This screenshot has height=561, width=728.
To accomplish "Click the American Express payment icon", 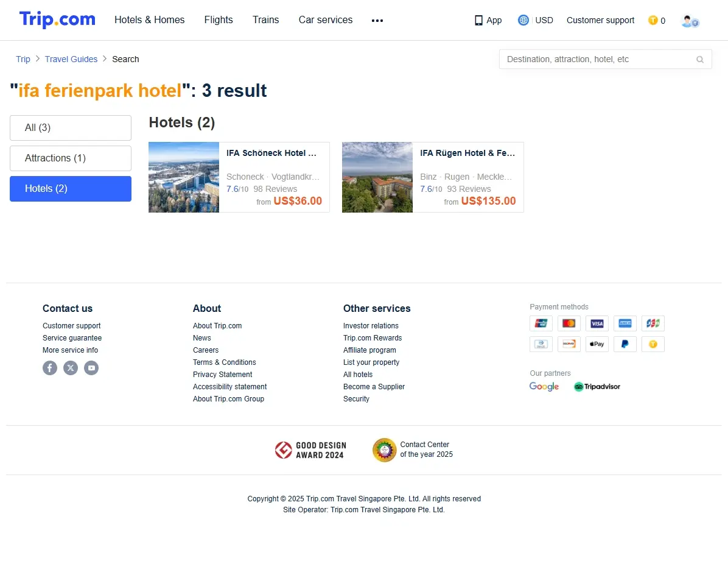I will (625, 323).
